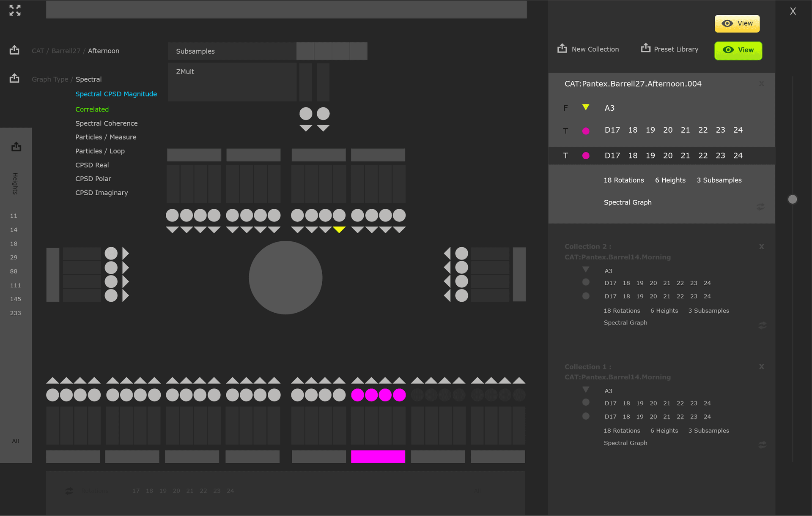Click Spectral CPSD Magnitude link
The image size is (812, 516).
[x=116, y=94]
